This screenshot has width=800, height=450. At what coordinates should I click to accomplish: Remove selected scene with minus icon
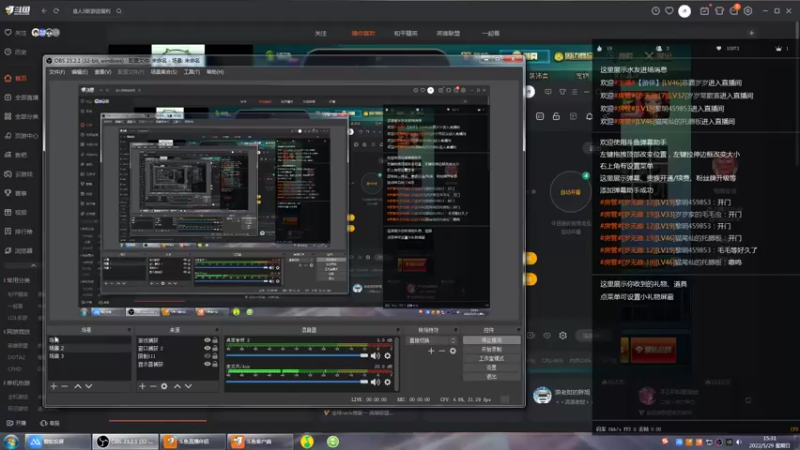tap(65, 386)
